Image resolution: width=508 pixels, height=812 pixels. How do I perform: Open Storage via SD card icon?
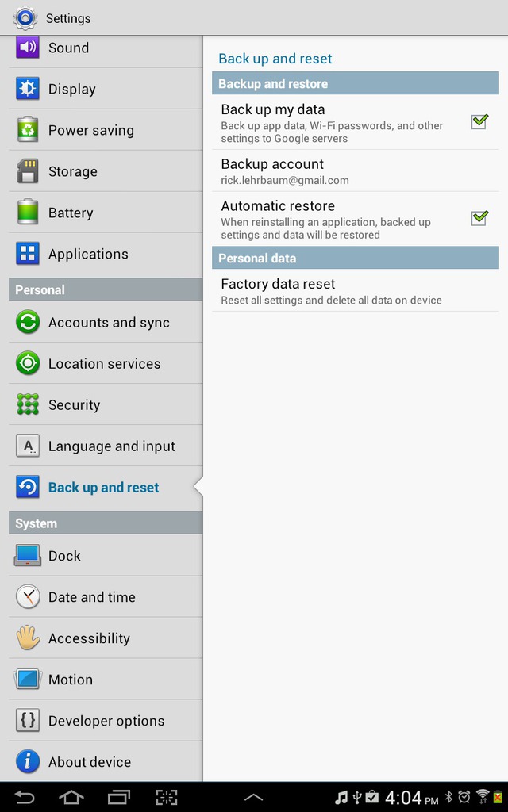click(x=28, y=171)
